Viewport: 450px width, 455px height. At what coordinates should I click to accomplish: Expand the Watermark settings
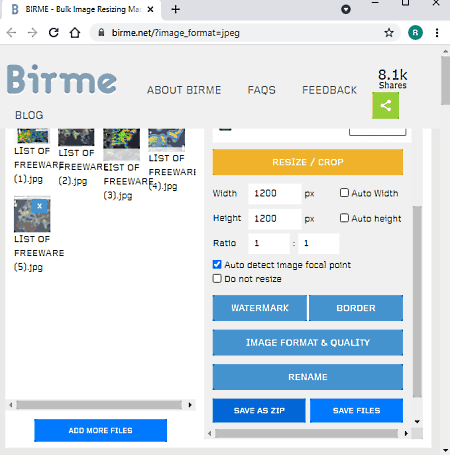[260, 308]
